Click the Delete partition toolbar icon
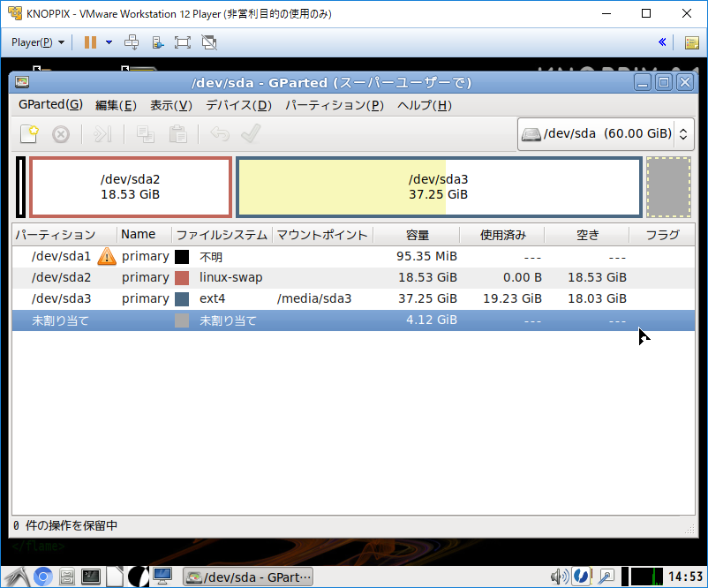This screenshot has height=588, width=708. click(61, 134)
